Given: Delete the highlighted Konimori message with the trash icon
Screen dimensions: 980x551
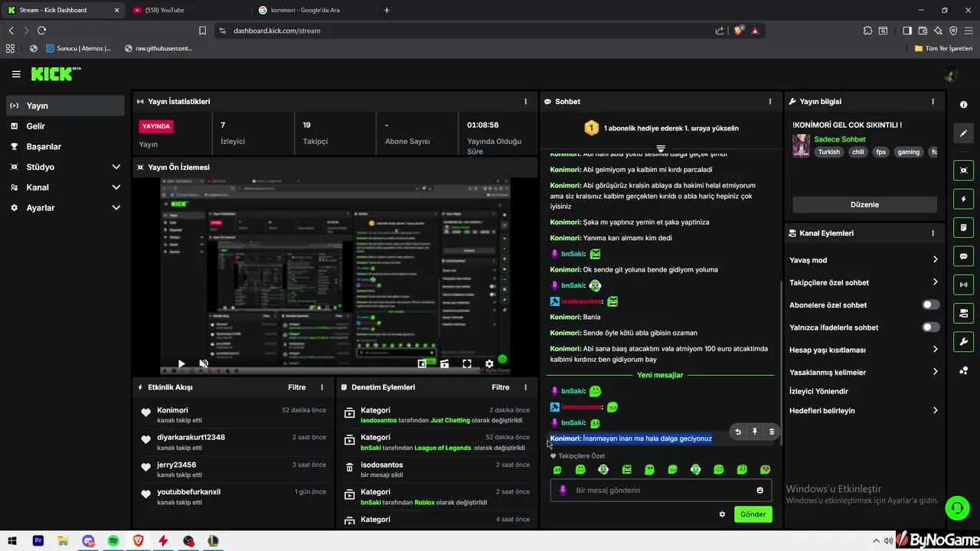Looking at the screenshot, I should [x=771, y=432].
